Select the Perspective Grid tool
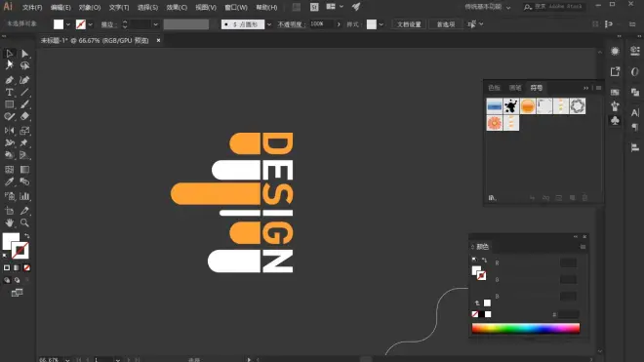644x362 pixels. [24, 155]
